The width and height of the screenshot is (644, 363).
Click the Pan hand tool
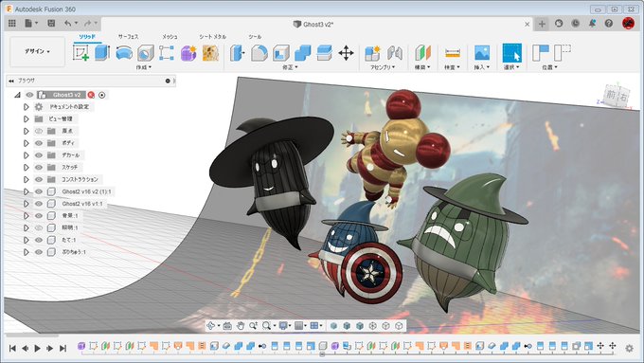(241, 326)
